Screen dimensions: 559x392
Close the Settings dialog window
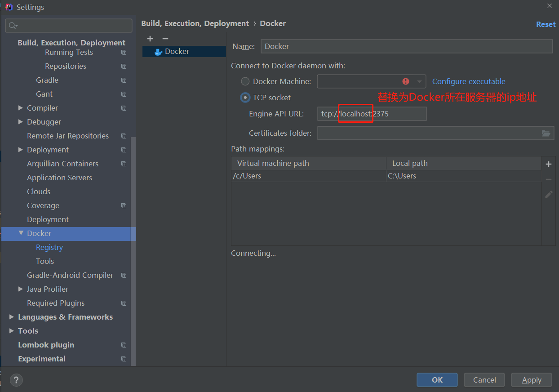(x=550, y=6)
